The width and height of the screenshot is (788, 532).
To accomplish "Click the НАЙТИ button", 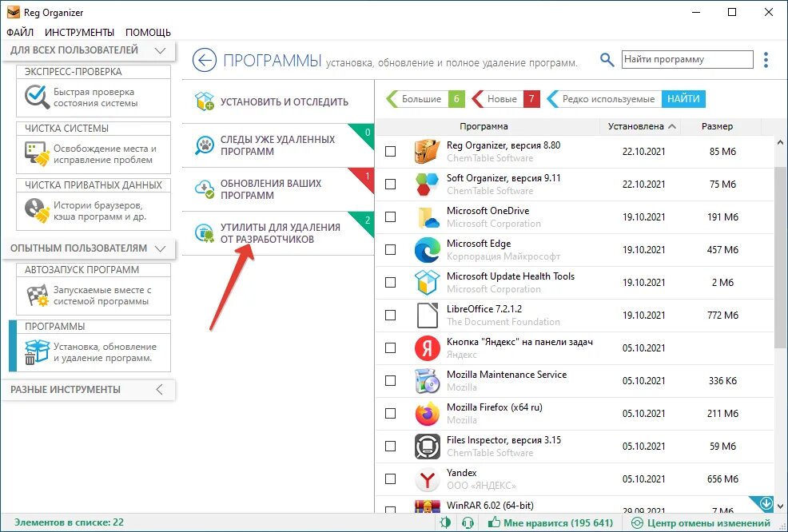I will coord(683,99).
